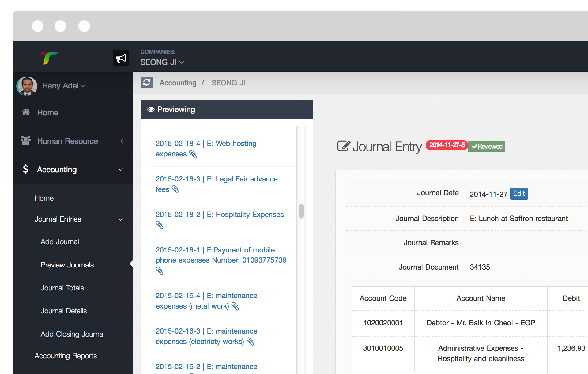Screen dimensions: 588x374
Task: Open the Hany Adel user dropdown
Action: pos(63,86)
